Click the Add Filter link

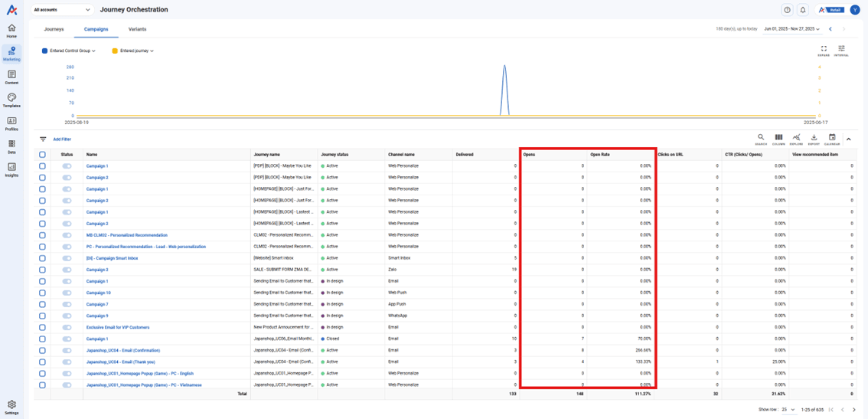[x=62, y=139]
